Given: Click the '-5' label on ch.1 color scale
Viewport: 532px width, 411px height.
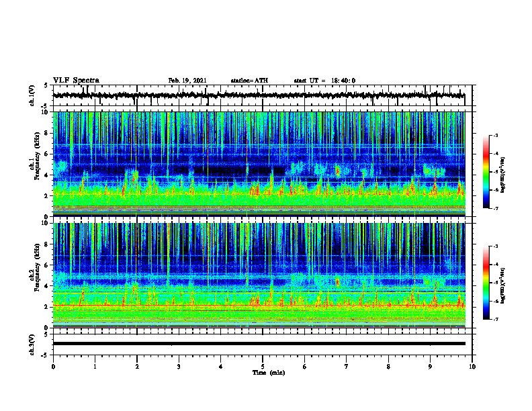Looking at the screenshot, I should 495,172.
